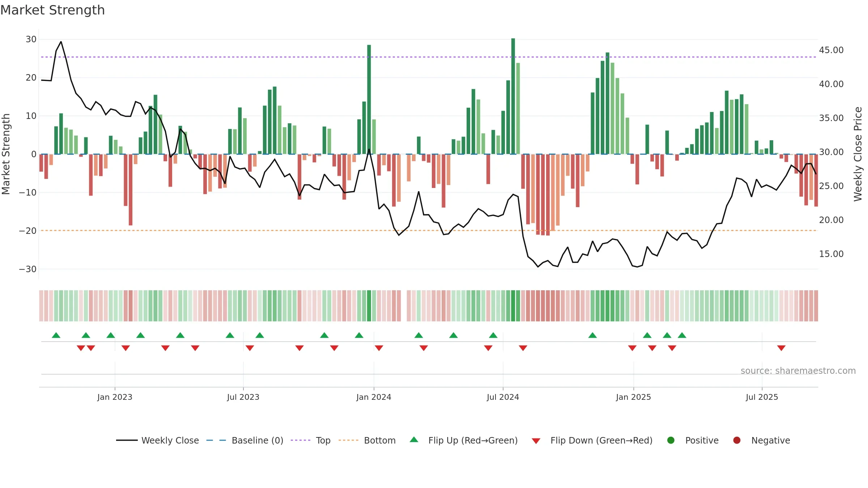Screen dimensions: 868x488
Task: Select the green flip-up marker before Jan 2025
Action: pyautogui.click(x=592, y=335)
